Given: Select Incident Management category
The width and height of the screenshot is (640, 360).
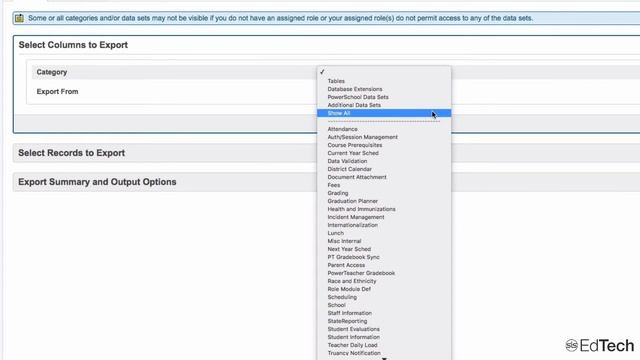Looking at the screenshot, I should (356, 217).
